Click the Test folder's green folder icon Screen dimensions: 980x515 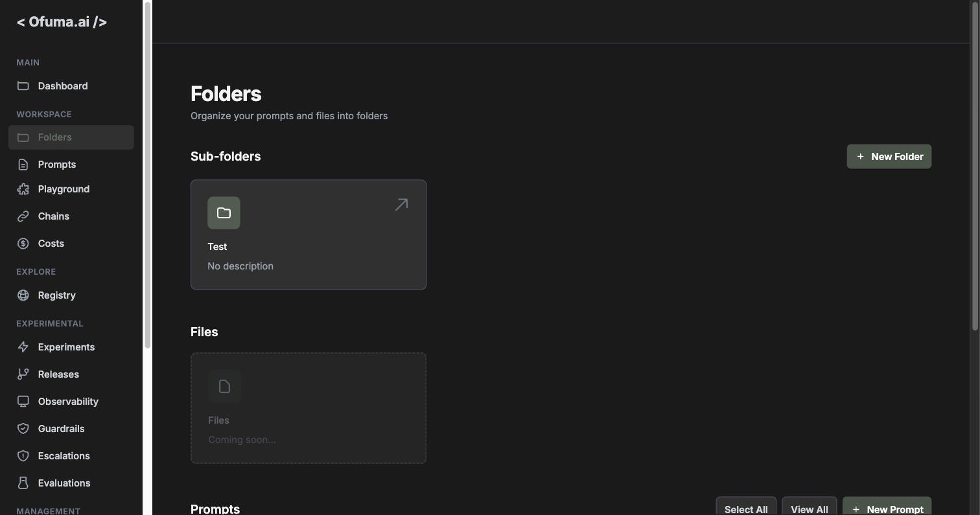click(224, 212)
